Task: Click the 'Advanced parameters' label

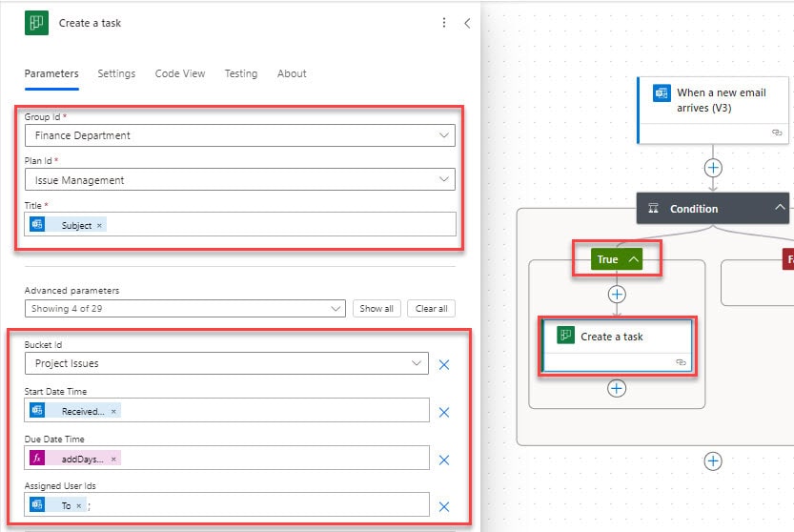Action: [71, 291]
